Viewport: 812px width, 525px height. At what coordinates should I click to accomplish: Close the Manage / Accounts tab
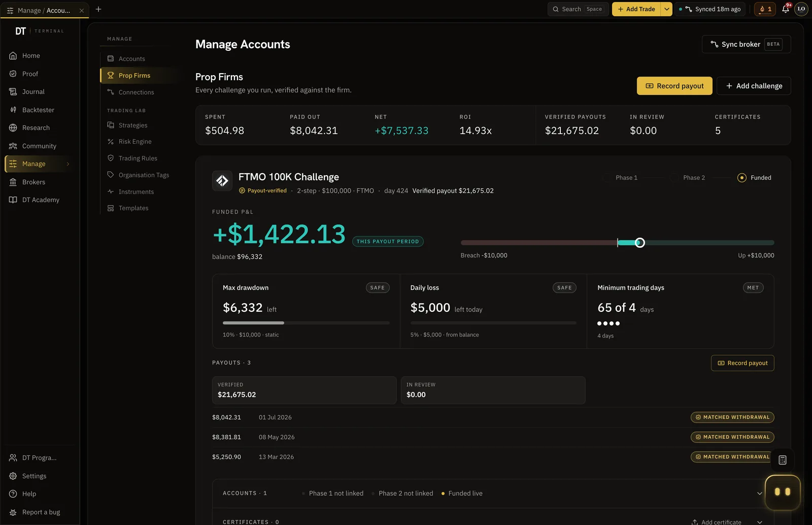[82, 10]
